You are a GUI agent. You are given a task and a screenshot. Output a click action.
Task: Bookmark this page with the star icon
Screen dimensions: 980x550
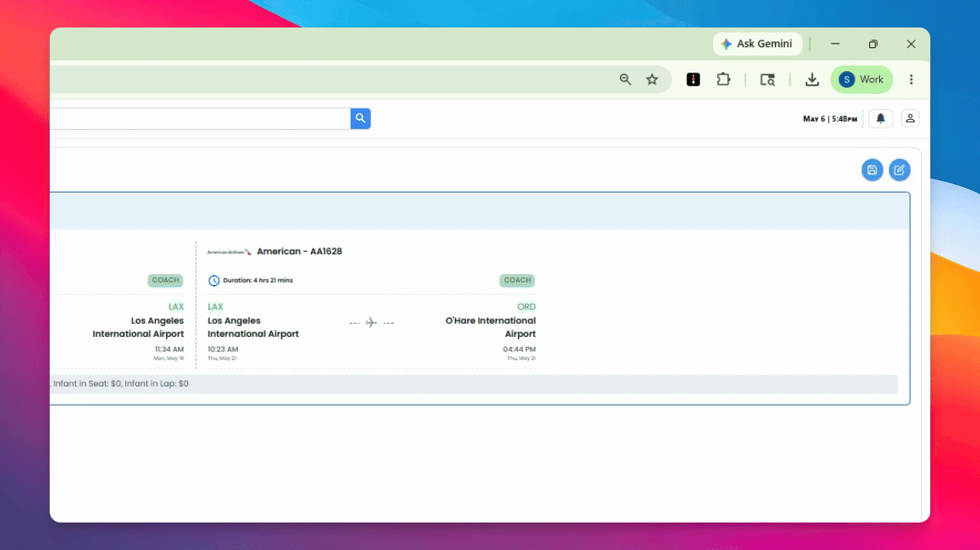tap(652, 79)
